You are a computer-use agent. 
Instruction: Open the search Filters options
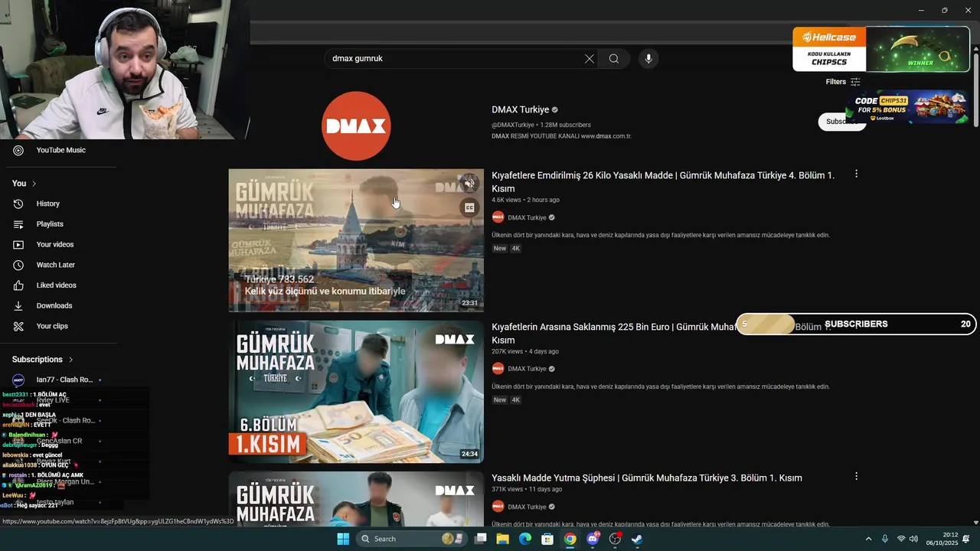point(843,82)
